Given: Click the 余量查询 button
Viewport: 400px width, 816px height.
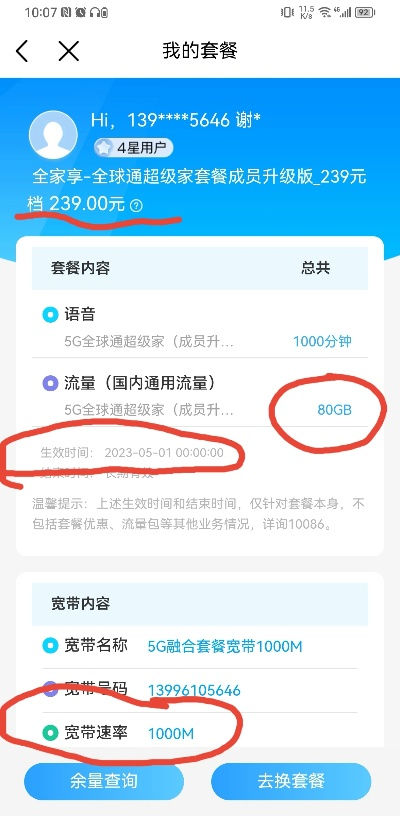Looking at the screenshot, I should pyautogui.click(x=104, y=781).
